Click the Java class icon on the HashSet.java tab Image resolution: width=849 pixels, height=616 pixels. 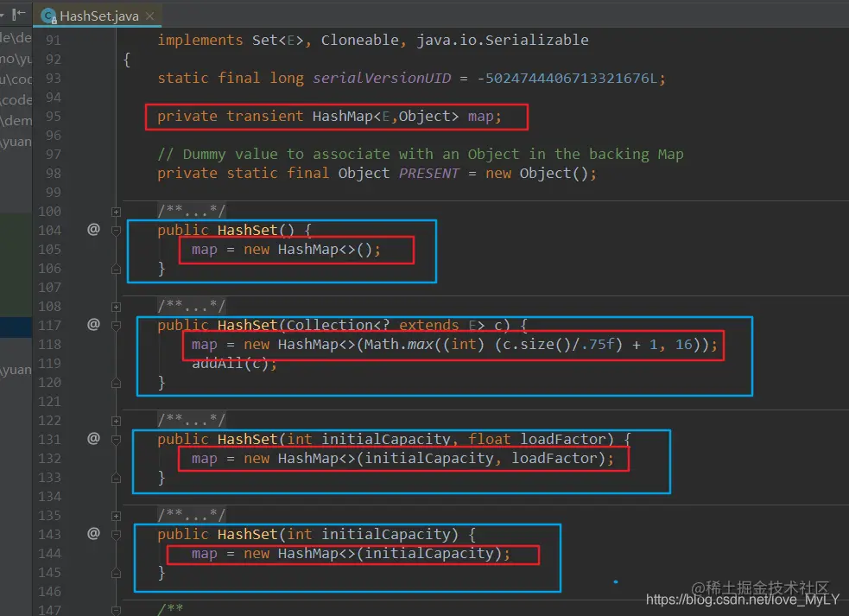coord(48,16)
